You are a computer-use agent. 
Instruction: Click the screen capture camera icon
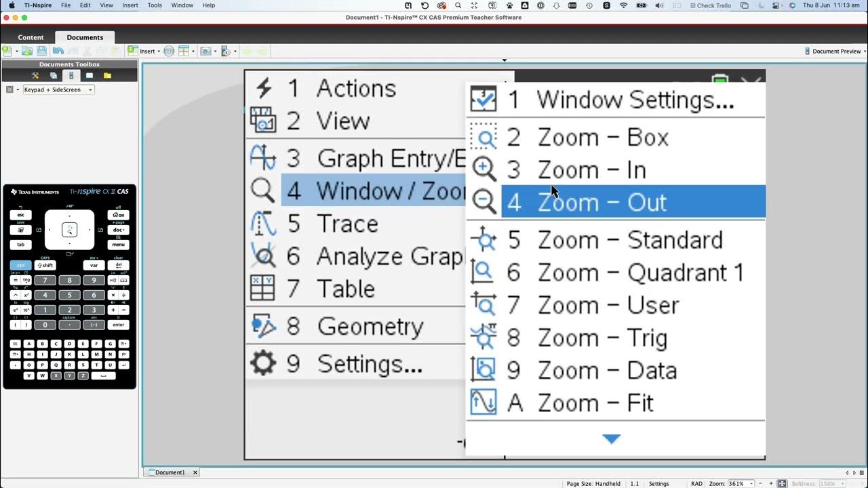click(205, 51)
